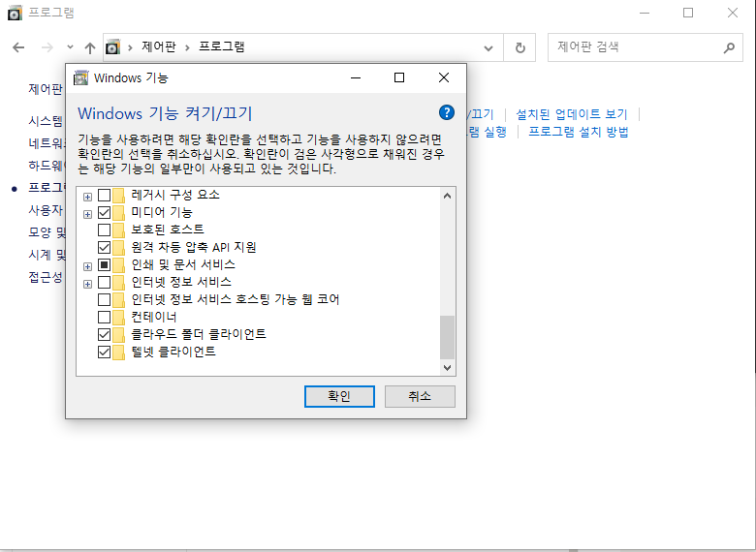This screenshot has width=756, height=552.
Task: Go up one level with Up arrow
Action: (90, 47)
